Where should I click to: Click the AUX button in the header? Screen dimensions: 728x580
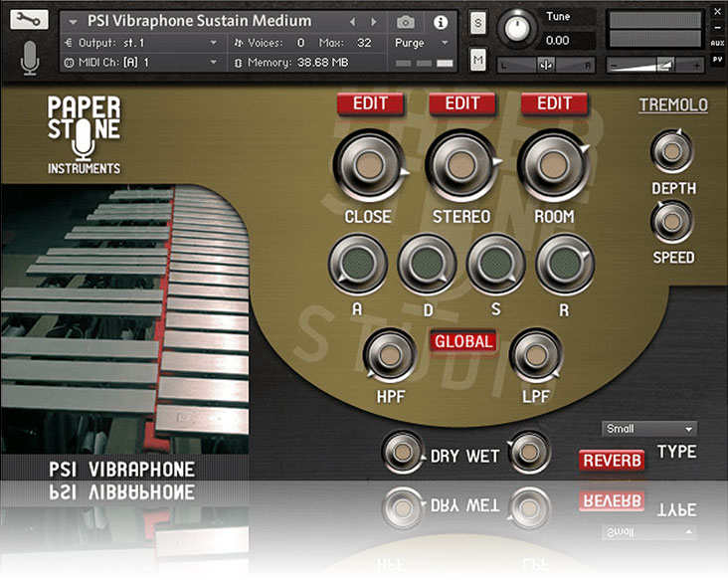click(717, 43)
